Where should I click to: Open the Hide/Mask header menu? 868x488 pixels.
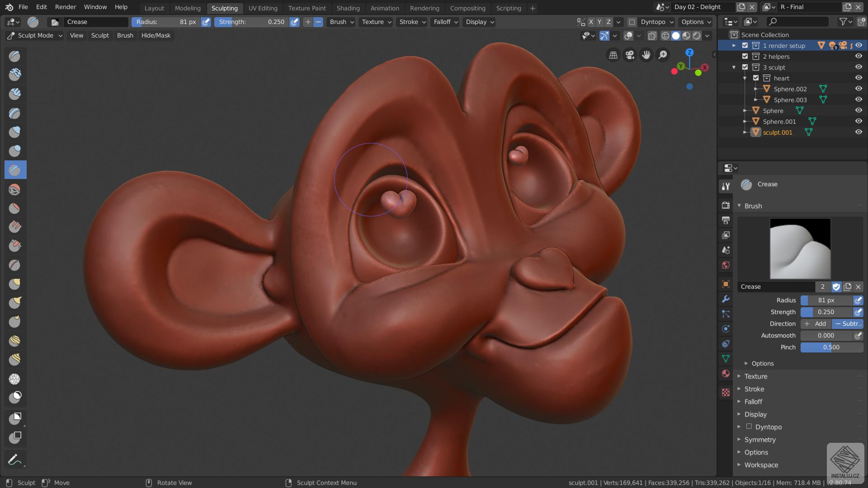click(156, 36)
